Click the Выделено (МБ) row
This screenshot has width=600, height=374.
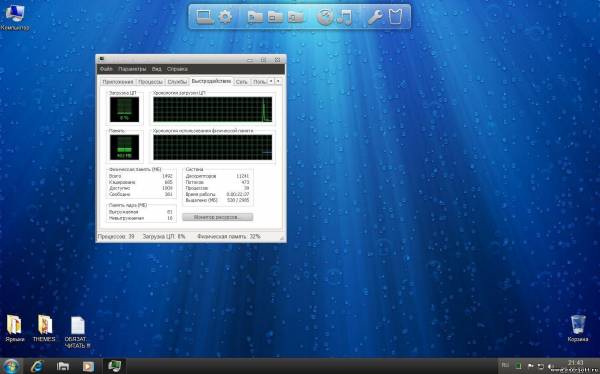coord(217,200)
